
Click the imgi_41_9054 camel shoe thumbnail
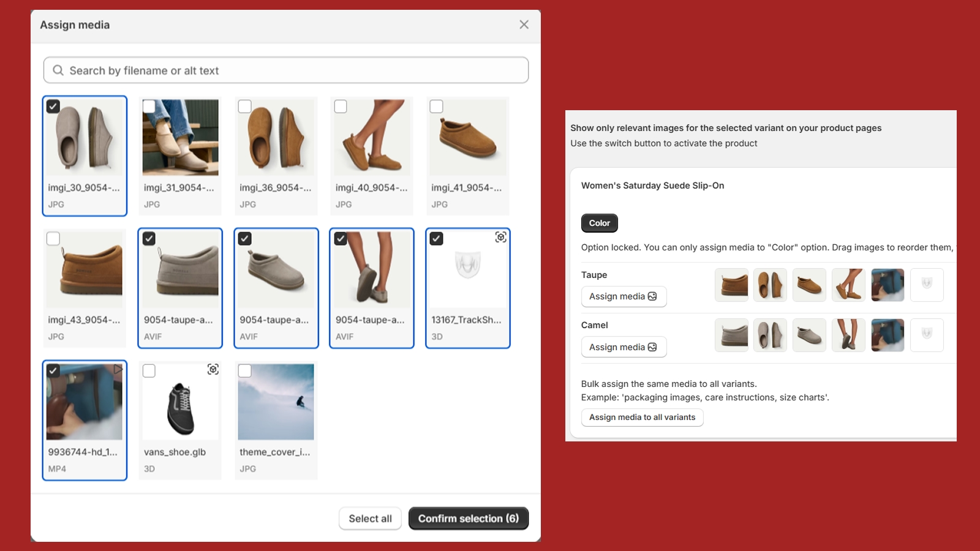(467, 138)
